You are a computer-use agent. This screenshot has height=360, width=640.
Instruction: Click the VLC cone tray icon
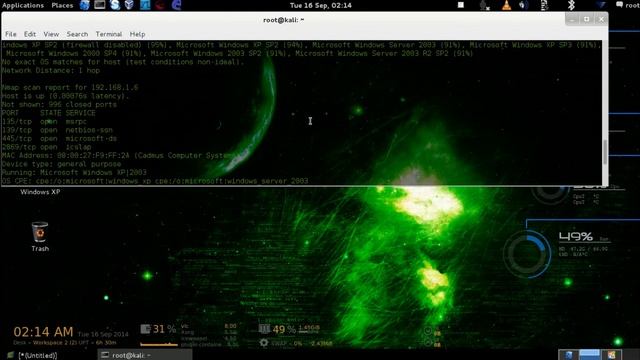(x=507, y=5)
